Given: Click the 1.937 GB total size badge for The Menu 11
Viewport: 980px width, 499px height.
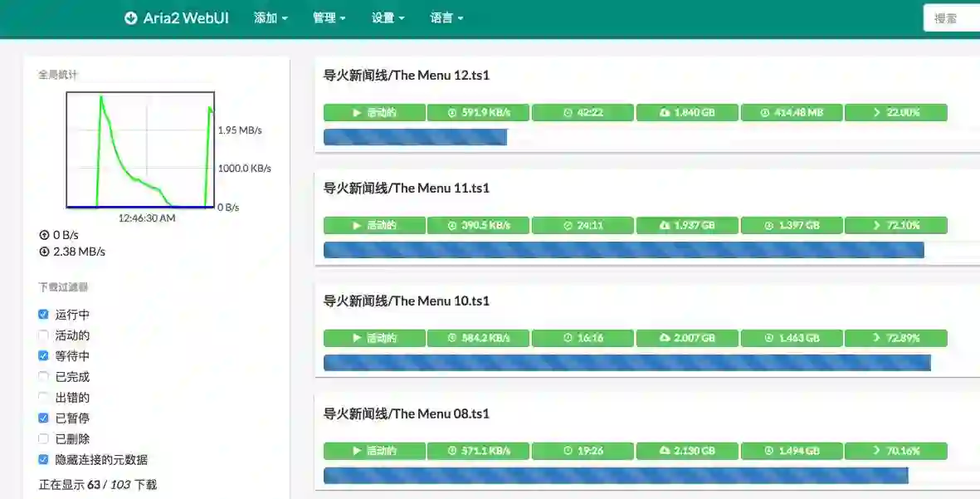Looking at the screenshot, I should tap(687, 225).
